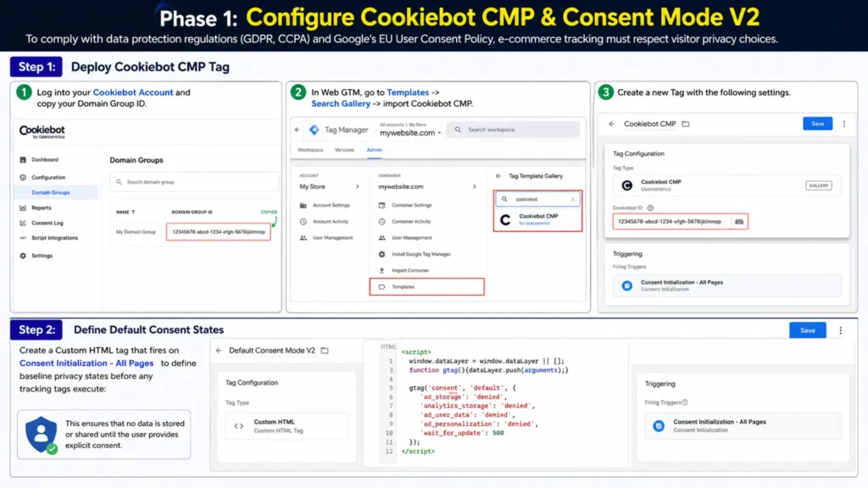Expand the My Store account chevron

[358, 186]
